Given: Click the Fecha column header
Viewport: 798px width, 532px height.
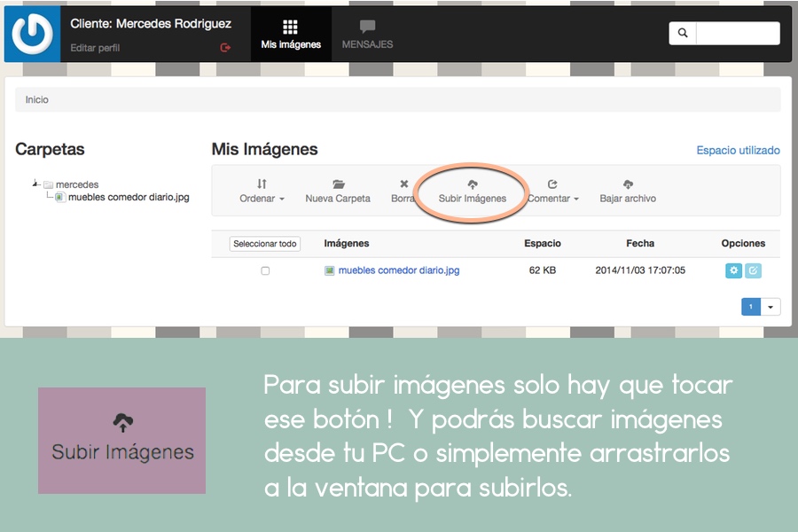Looking at the screenshot, I should [640, 243].
